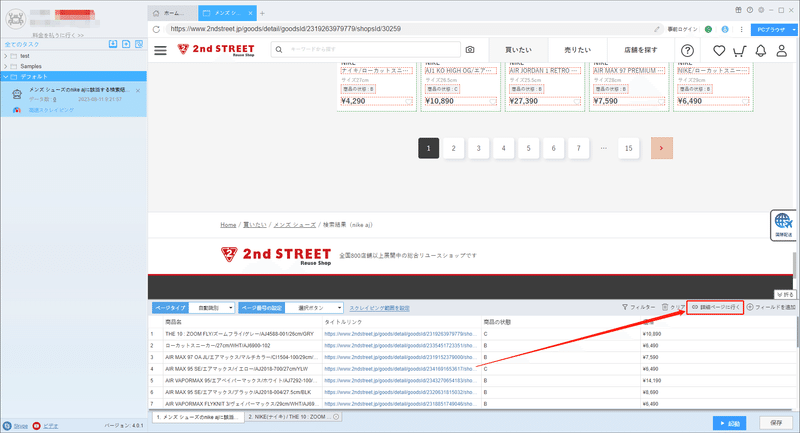The width and height of the screenshot is (800, 433).
Task: Open the 店舗を探す menu
Action: [x=640, y=50]
